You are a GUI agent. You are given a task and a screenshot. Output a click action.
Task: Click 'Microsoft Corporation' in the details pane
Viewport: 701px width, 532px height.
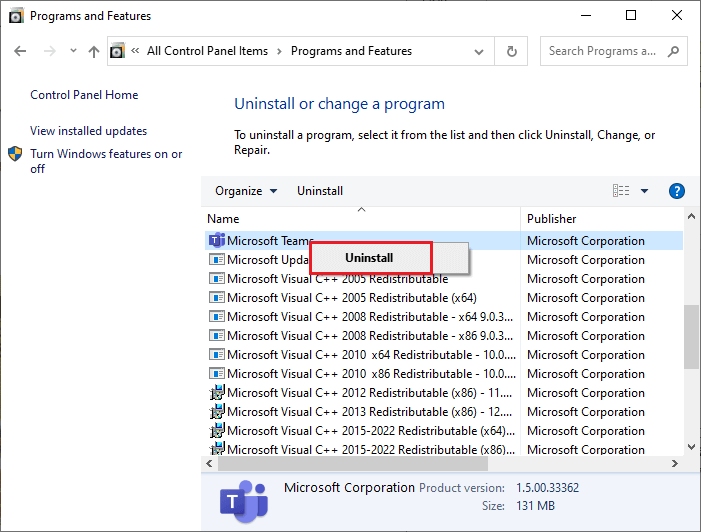[349, 487]
